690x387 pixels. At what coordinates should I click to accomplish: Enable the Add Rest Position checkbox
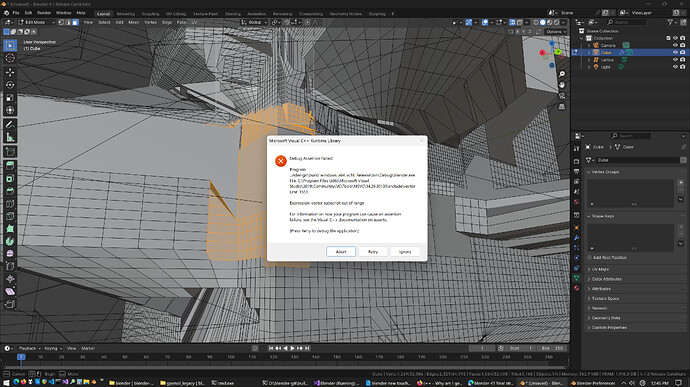pyautogui.click(x=589, y=258)
